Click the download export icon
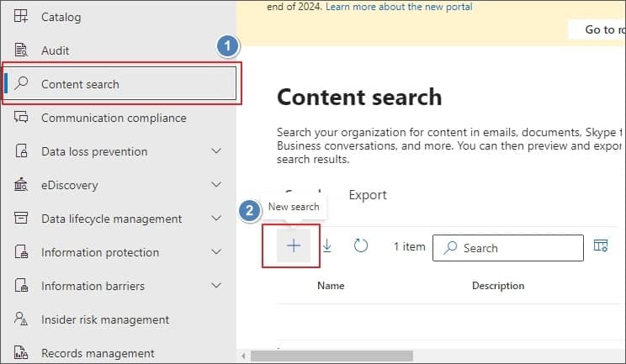The height and width of the screenshot is (364, 626). point(327,245)
